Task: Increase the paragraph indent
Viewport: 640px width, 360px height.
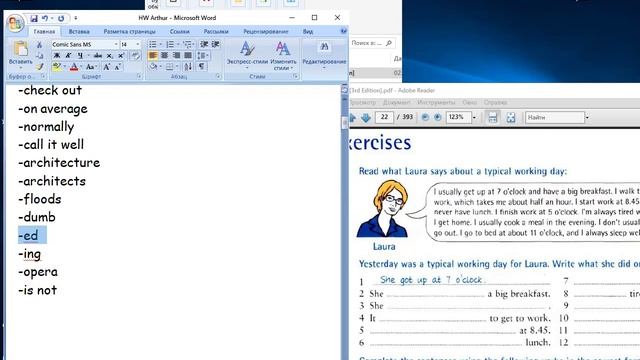Action: click(x=216, y=44)
